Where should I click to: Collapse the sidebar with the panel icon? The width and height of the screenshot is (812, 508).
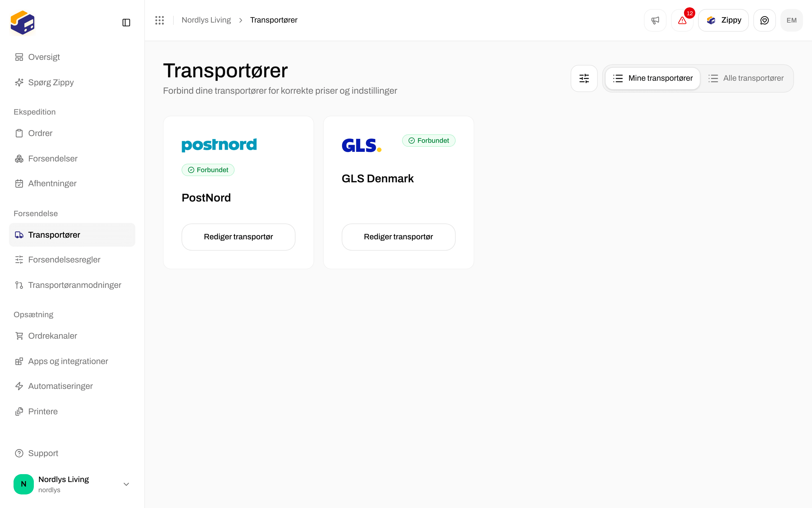pyautogui.click(x=126, y=23)
